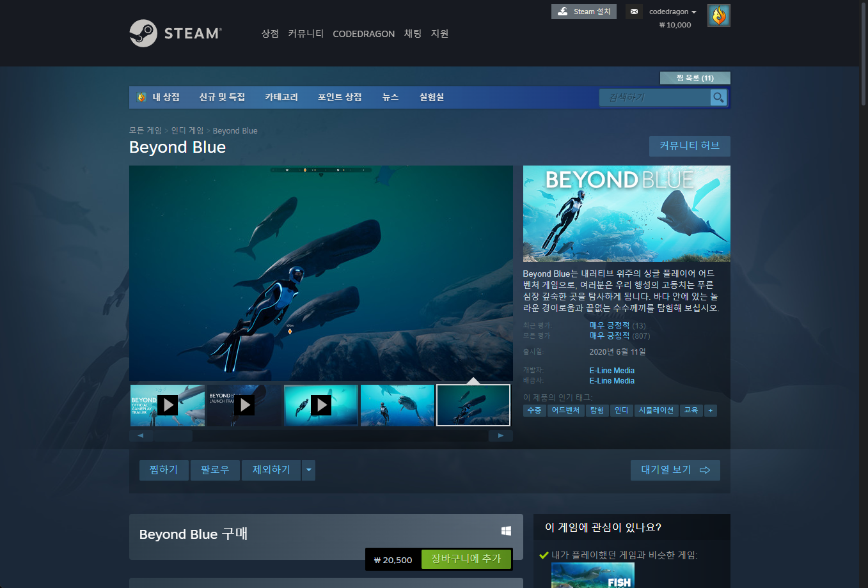868x588 pixels.
Task: Open the codedragon account dropdown
Action: [x=672, y=12]
